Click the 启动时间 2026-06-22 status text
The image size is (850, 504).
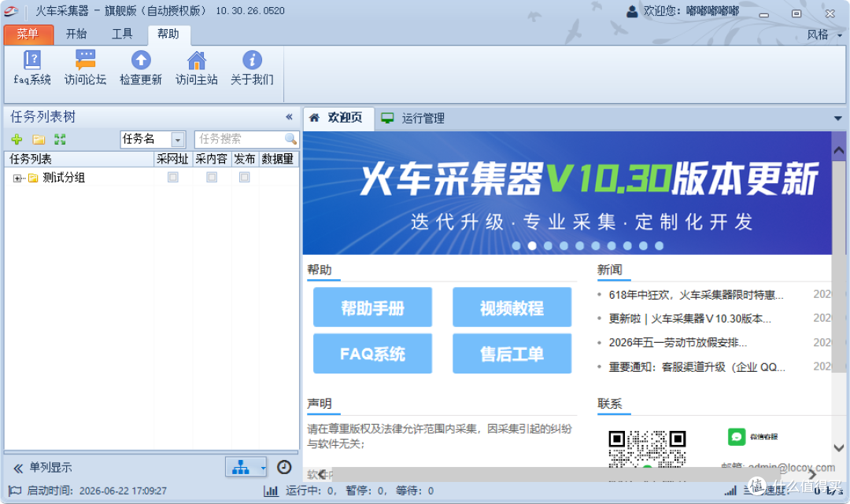click(97, 491)
